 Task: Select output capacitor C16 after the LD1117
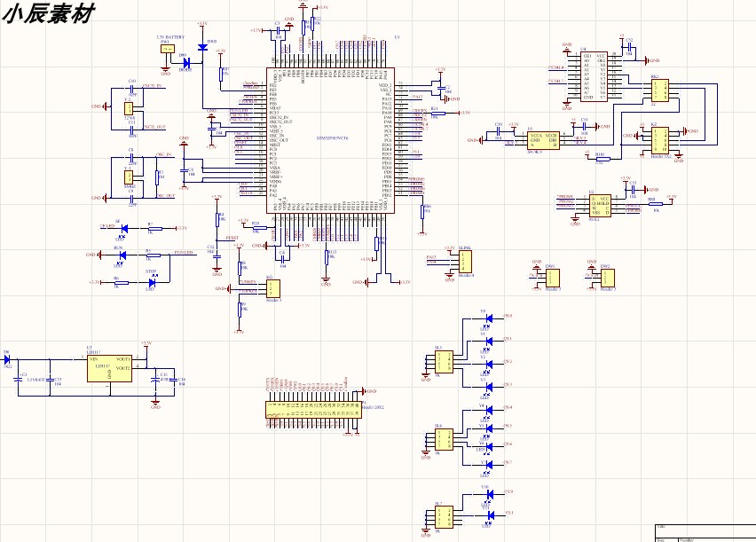click(175, 380)
